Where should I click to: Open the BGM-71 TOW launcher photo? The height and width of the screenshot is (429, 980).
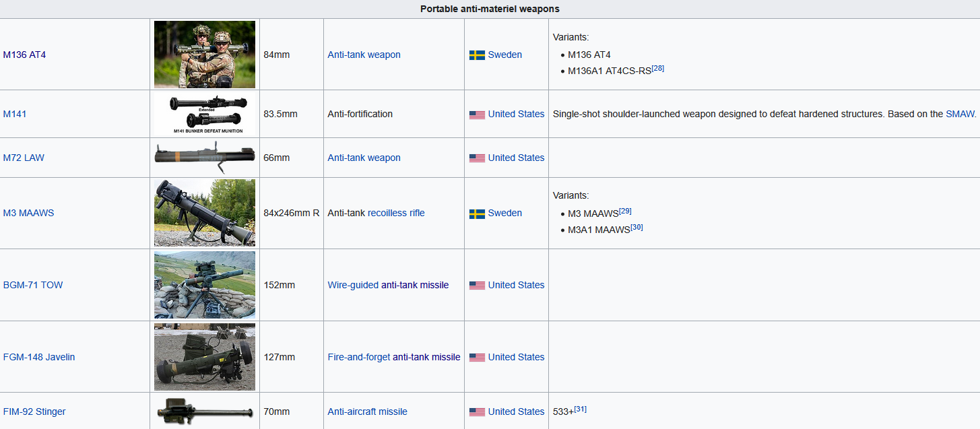pos(205,285)
